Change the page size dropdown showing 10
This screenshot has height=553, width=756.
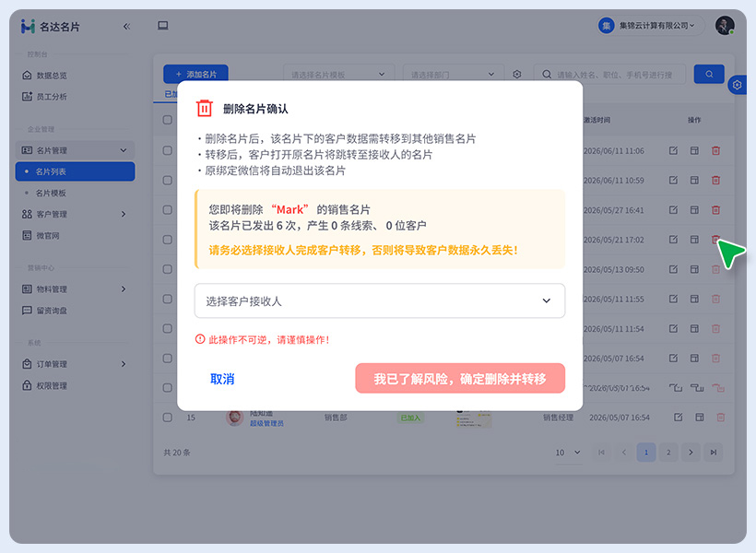click(x=568, y=453)
